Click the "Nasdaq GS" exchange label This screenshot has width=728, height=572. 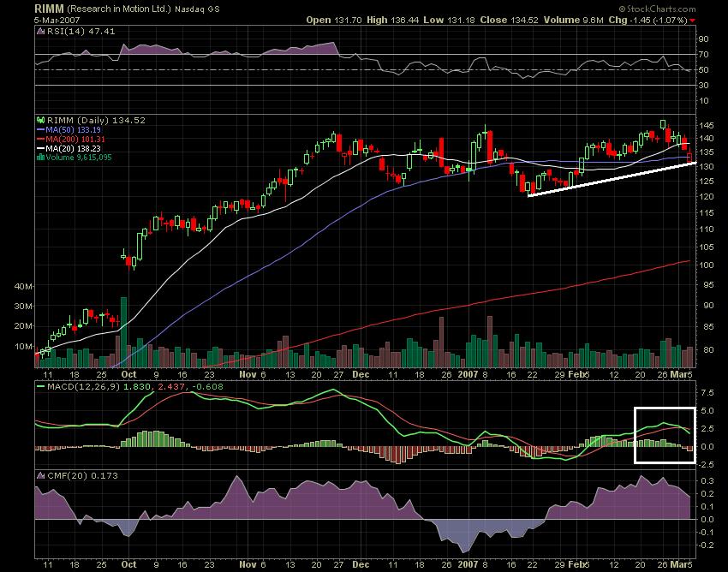coord(197,9)
